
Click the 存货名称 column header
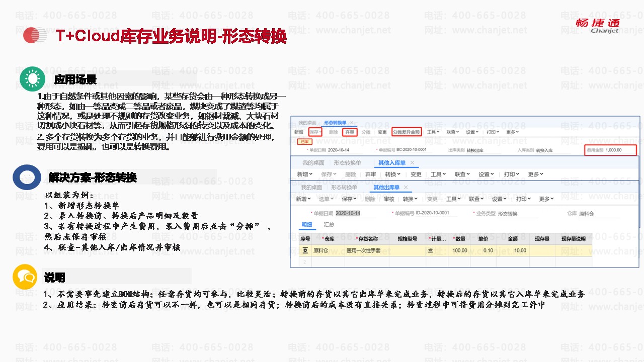366,239
